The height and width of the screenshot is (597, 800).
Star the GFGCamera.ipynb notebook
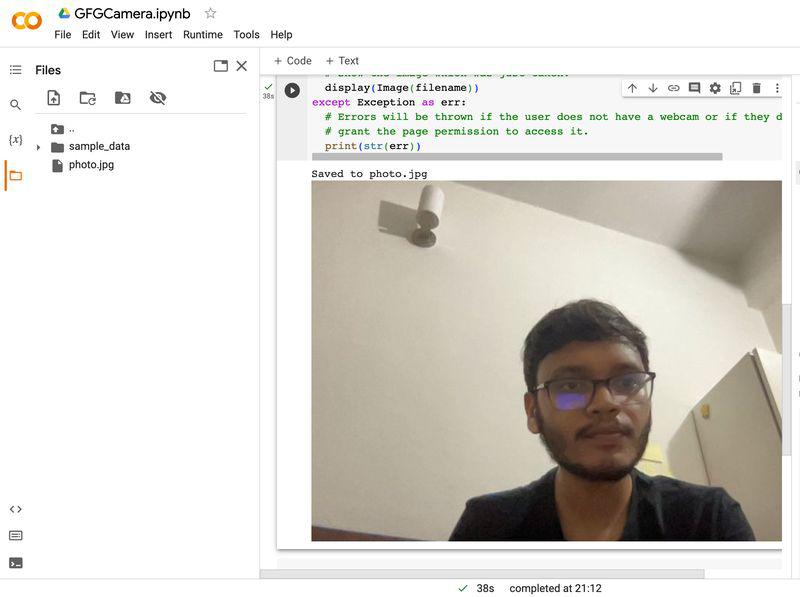point(210,14)
